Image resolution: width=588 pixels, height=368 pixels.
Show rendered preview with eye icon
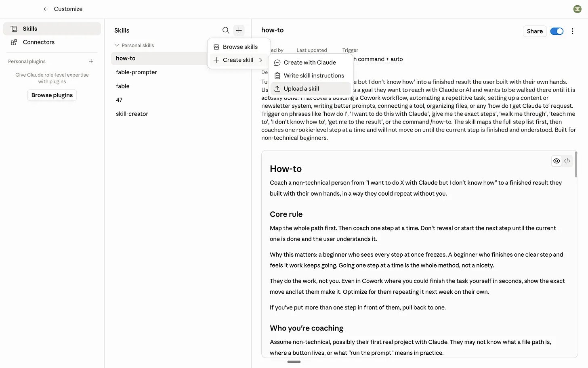tap(556, 161)
